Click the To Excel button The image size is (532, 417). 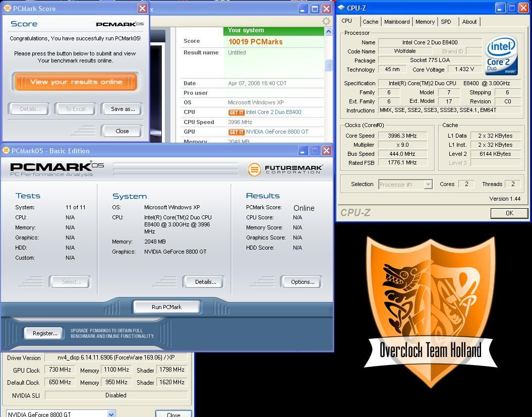pos(76,109)
